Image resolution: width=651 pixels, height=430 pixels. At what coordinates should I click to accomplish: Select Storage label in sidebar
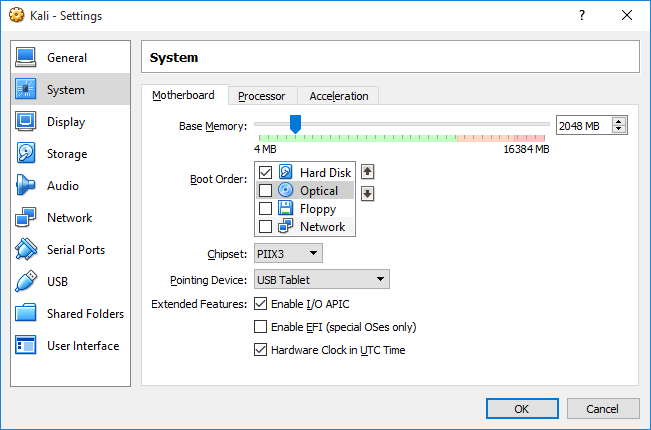pyautogui.click(x=67, y=154)
